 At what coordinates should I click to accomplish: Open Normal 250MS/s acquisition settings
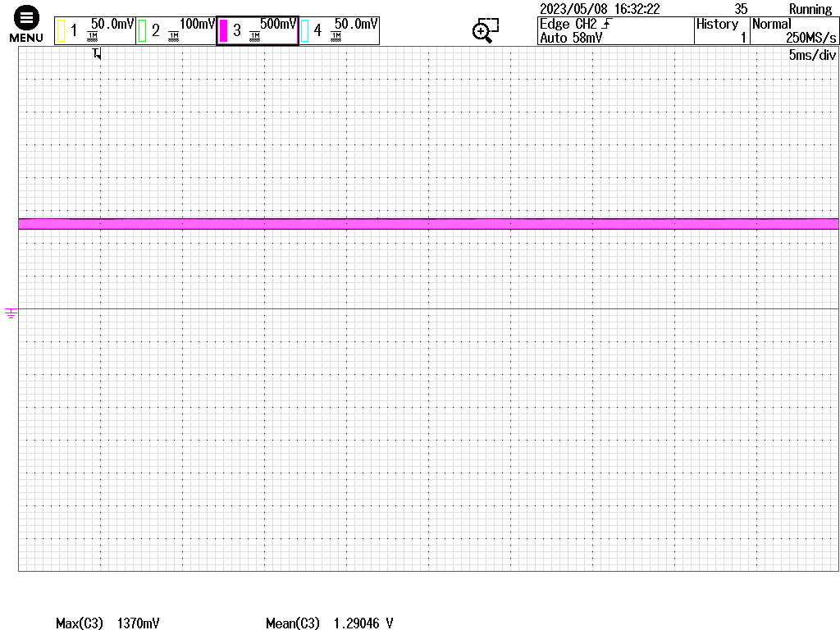[795, 31]
